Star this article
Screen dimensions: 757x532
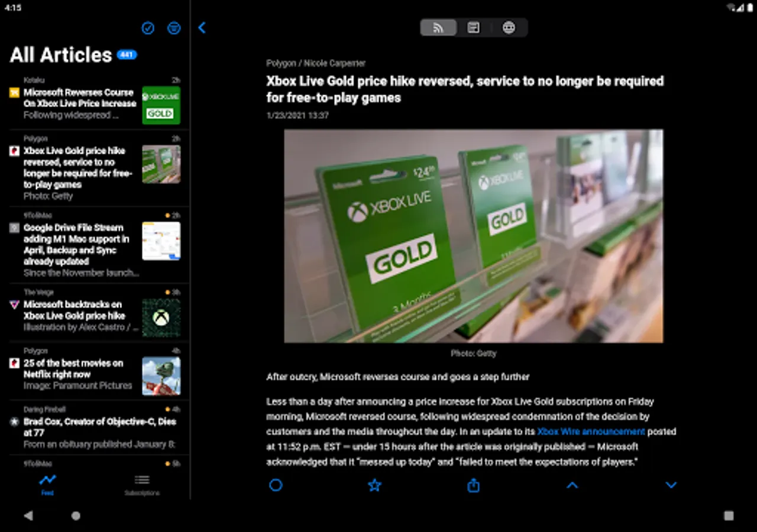(x=374, y=485)
